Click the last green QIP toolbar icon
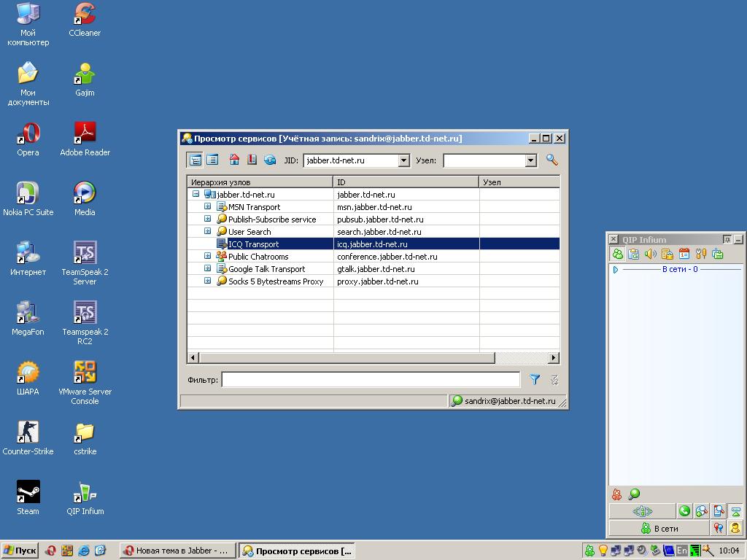747x560 pixels. pyautogui.click(x=718, y=254)
